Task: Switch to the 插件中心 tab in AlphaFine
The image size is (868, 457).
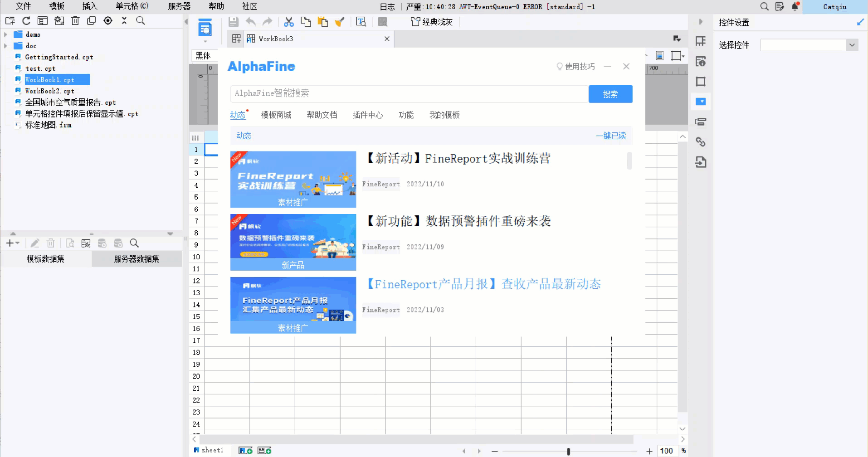Action: (x=368, y=115)
